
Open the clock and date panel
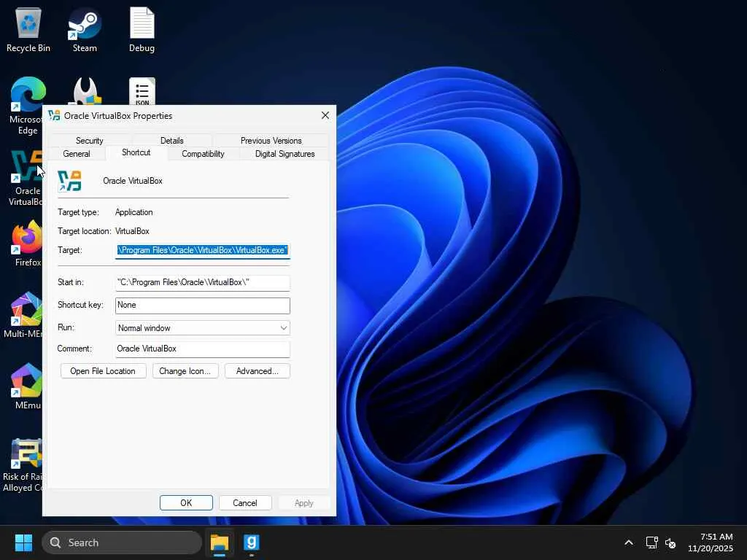[711, 542]
